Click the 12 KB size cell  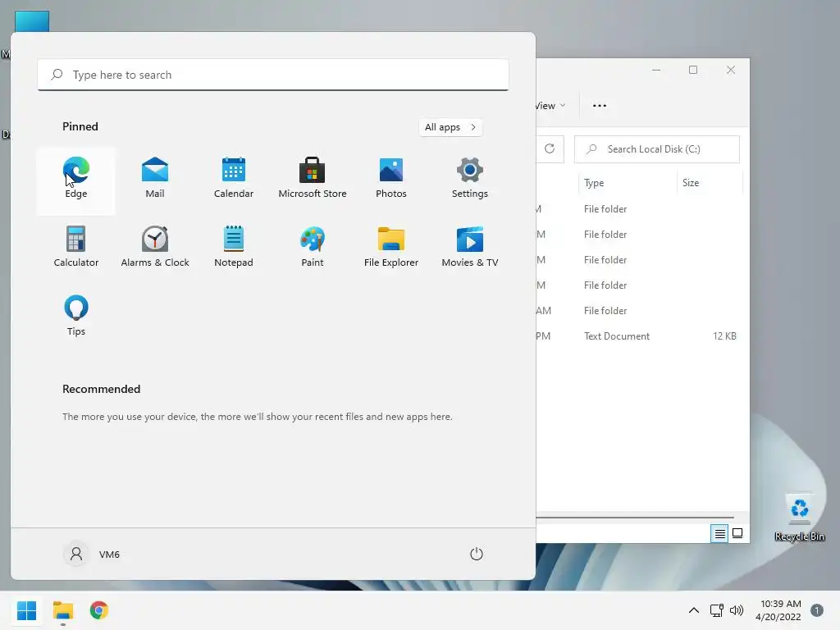click(x=724, y=336)
